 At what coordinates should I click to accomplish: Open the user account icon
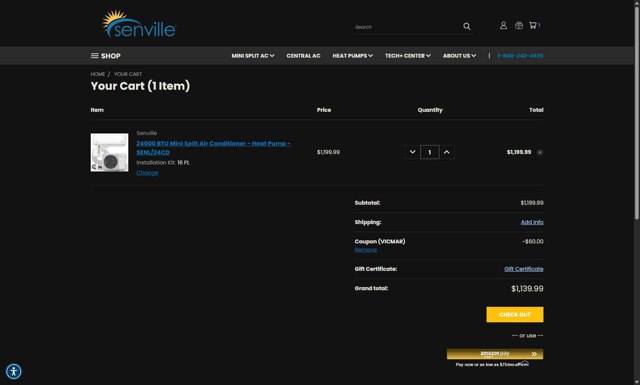(503, 25)
